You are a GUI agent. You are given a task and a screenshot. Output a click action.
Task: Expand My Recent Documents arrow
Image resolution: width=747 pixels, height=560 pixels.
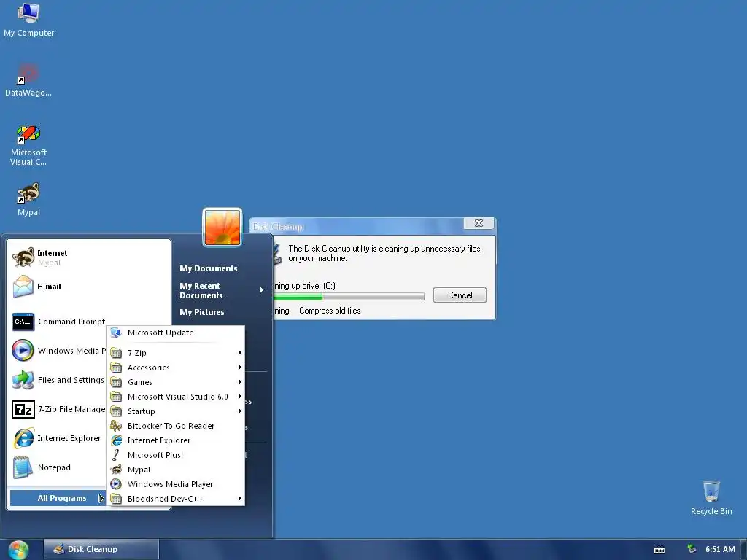coord(262,290)
